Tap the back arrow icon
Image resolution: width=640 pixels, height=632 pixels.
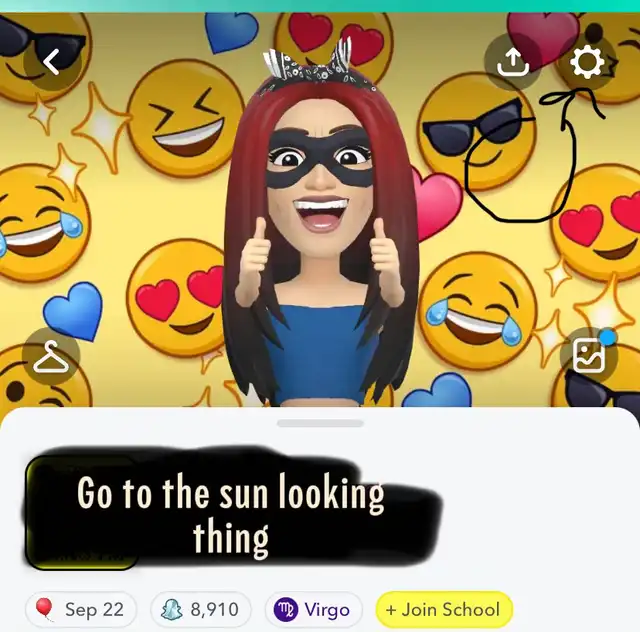tap(51, 62)
